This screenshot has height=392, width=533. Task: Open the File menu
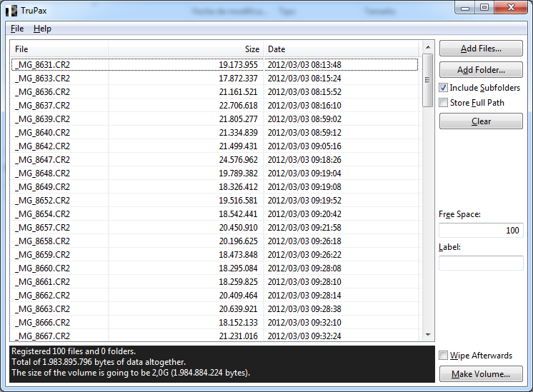17,29
